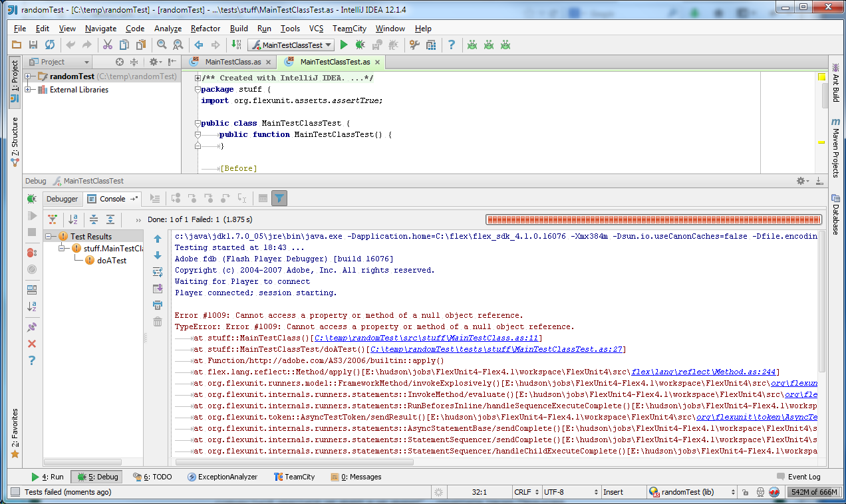
Task: Open the 4: Run tool window button
Action: pos(47,477)
